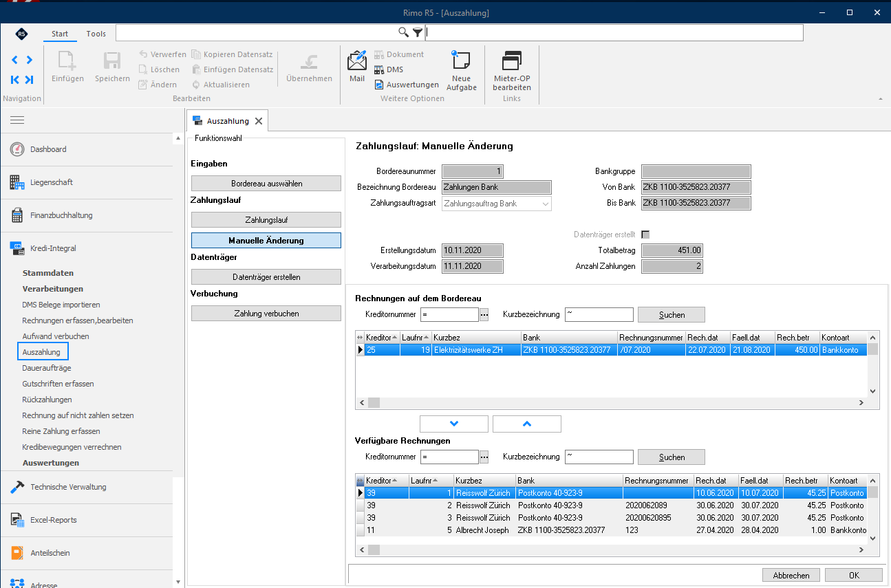Select Auszahlung in sidebar
The height and width of the screenshot is (588, 891).
pyautogui.click(x=41, y=352)
